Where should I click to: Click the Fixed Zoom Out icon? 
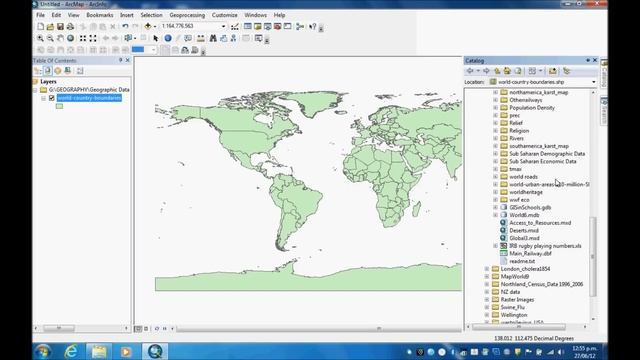tap(93, 38)
